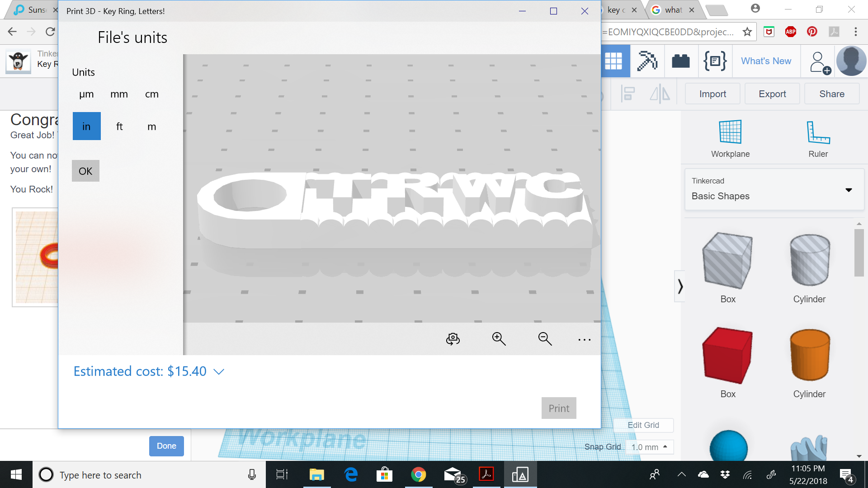Switch to the 'what' Google tab
Screen dimensions: 868x488
coord(673,10)
